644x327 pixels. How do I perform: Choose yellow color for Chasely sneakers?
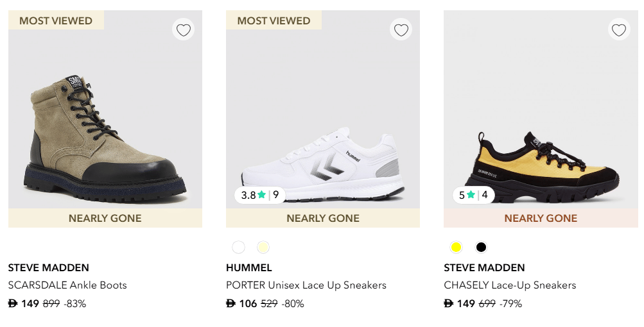[x=457, y=247]
